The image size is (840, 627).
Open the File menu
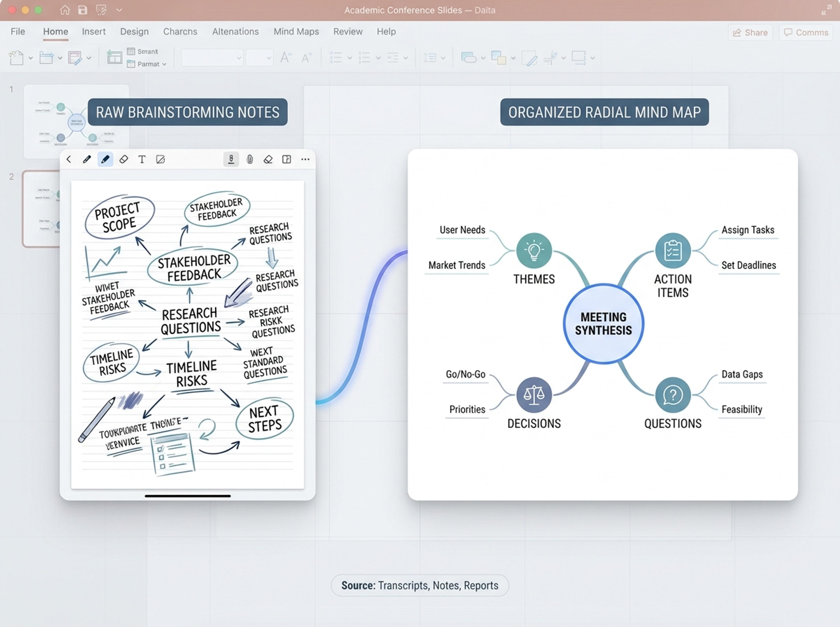pos(18,31)
